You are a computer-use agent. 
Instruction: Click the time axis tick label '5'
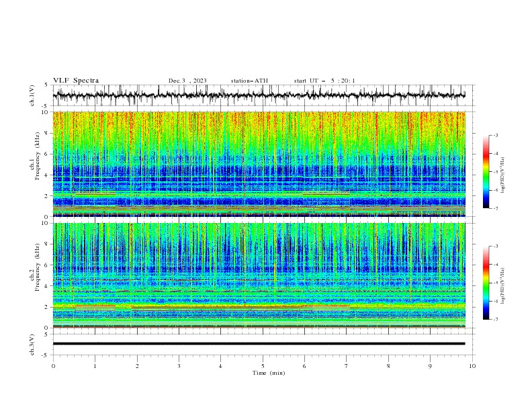[263, 366]
